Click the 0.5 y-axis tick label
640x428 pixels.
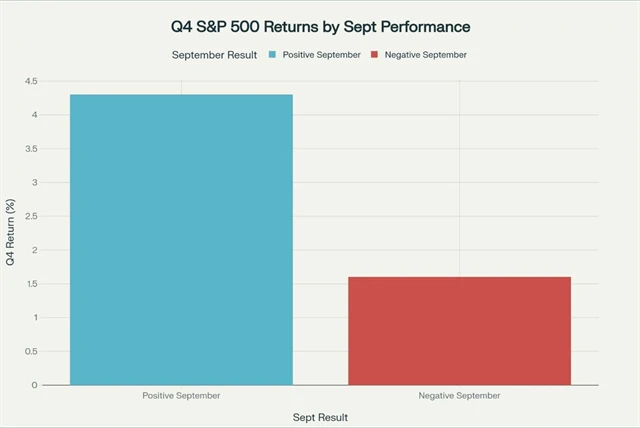coord(31,351)
